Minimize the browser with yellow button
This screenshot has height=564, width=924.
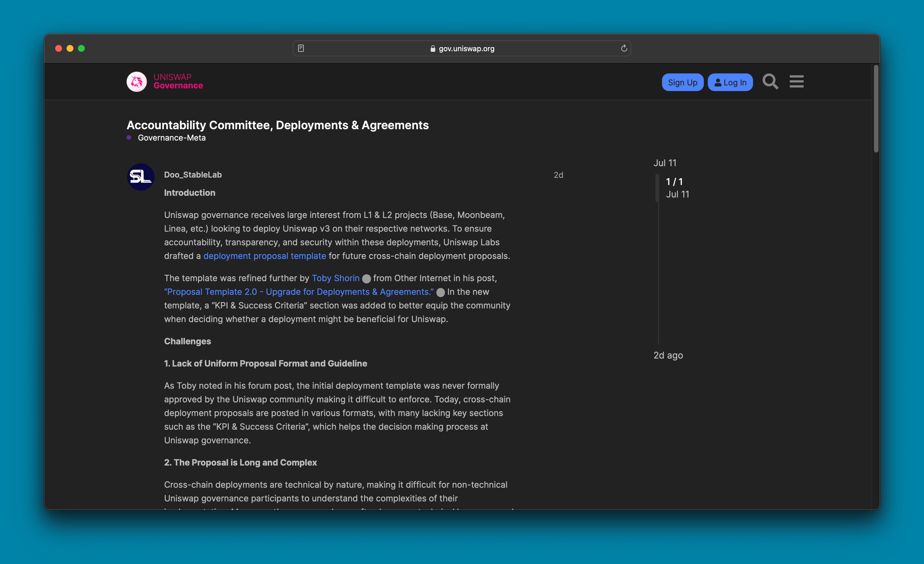point(70,48)
